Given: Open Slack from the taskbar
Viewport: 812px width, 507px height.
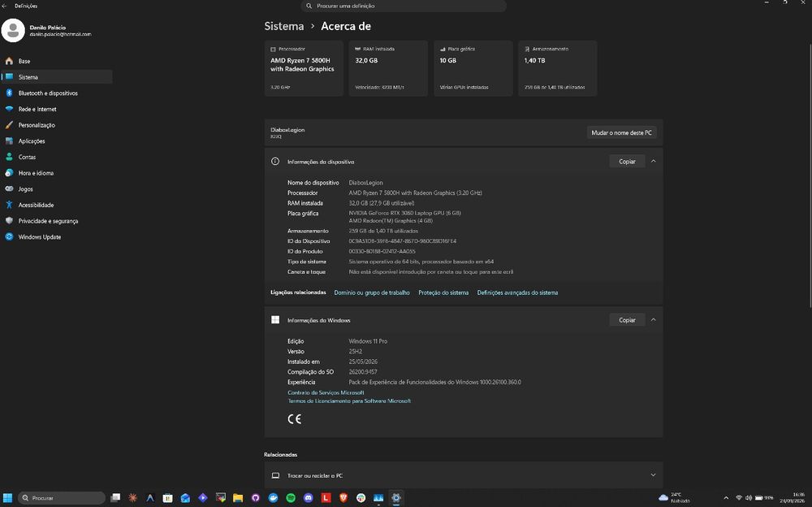Looking at the screenshot, I should [361, 498].
